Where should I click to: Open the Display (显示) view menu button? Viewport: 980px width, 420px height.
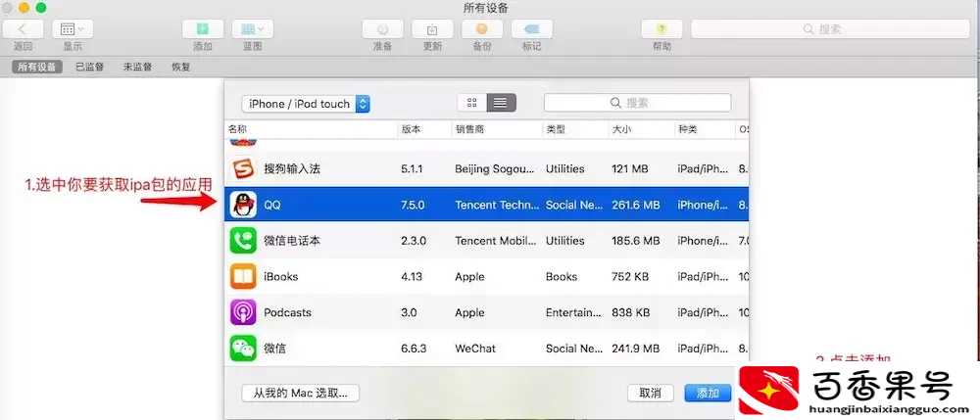(73, 29)
